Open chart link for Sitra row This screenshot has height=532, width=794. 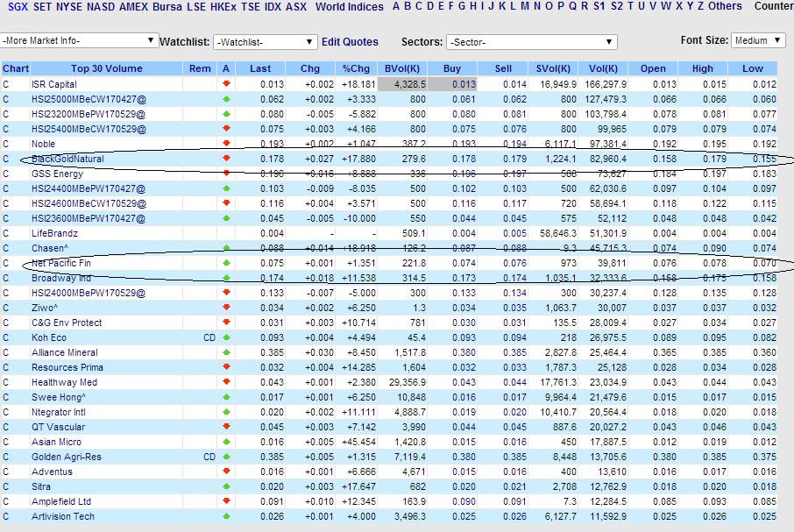tap(5, 487)
